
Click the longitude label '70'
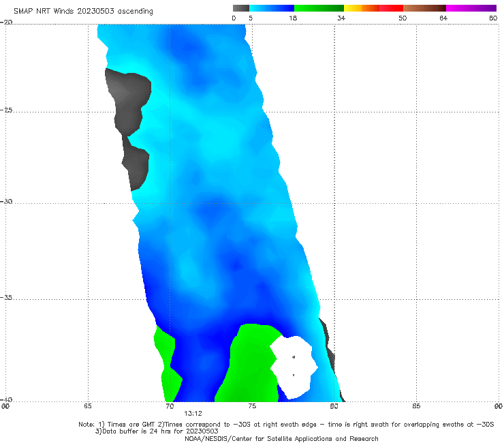tap(170, 406)
